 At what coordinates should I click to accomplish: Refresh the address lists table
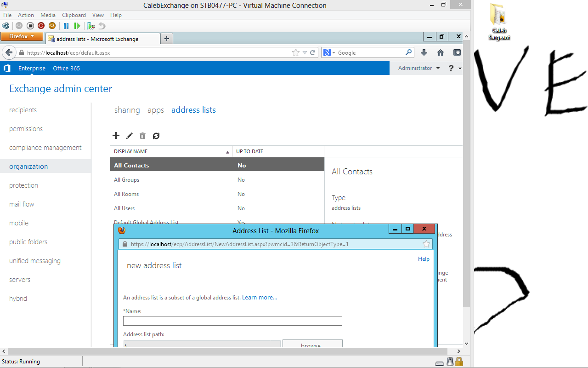point(156,136)
